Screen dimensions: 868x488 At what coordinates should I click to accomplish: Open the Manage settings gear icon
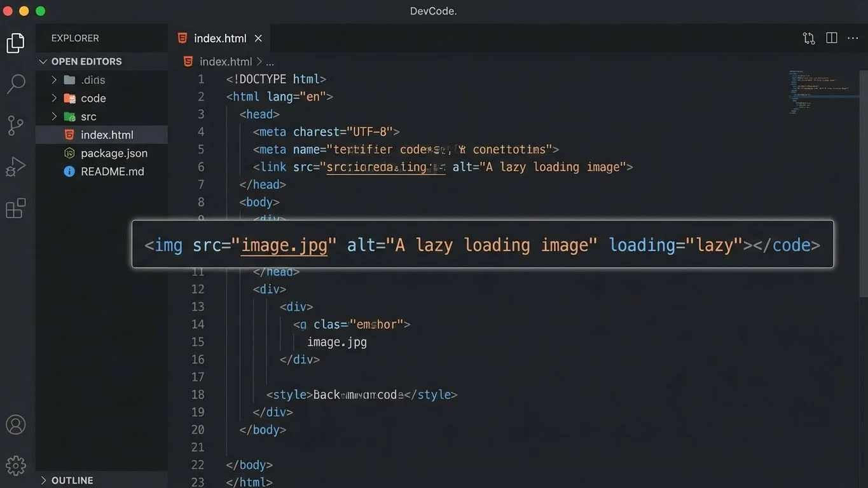(15, 465)
